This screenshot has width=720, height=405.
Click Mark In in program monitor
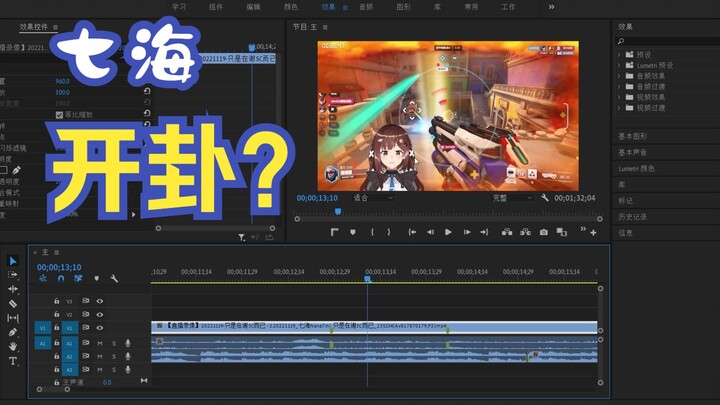[x=372, y=232]
